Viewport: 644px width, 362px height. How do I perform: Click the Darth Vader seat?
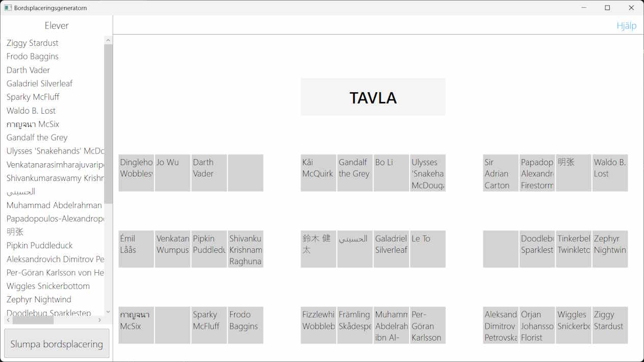pyautogui.click(x=209, y=173)
